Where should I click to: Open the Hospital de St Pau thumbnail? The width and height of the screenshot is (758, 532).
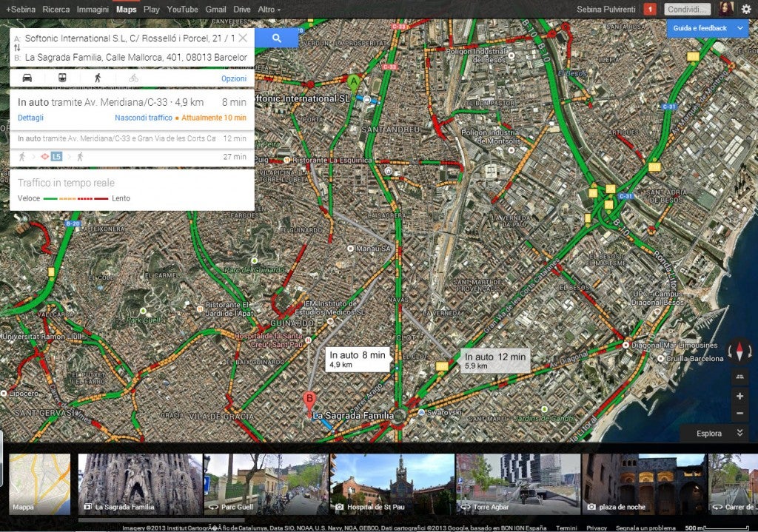tap(392, 484)
